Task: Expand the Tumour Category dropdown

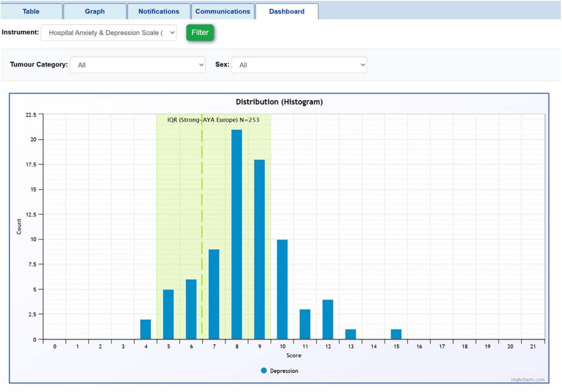Action: (138, 65)
